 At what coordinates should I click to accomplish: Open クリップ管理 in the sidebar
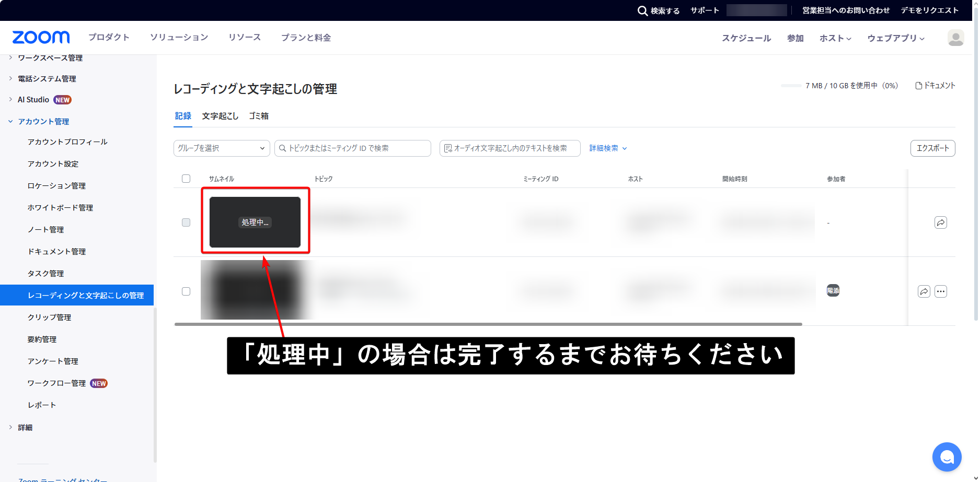49,318
